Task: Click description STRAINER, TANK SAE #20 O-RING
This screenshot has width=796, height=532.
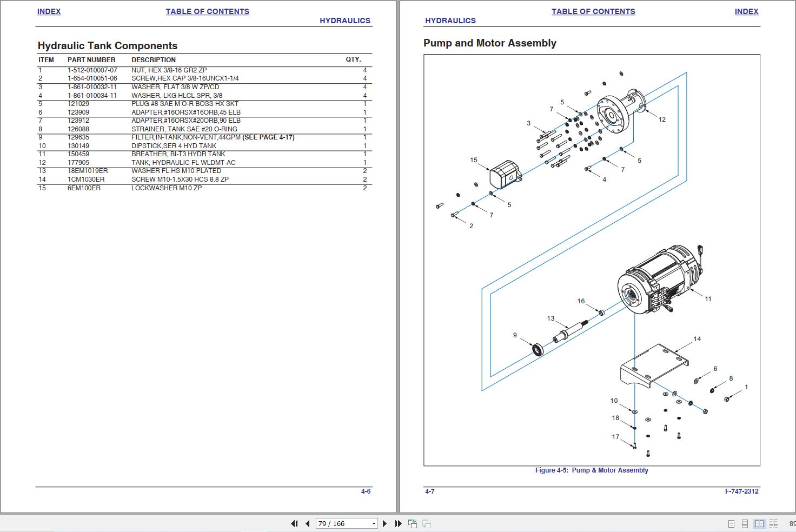Action: (184, 129)
